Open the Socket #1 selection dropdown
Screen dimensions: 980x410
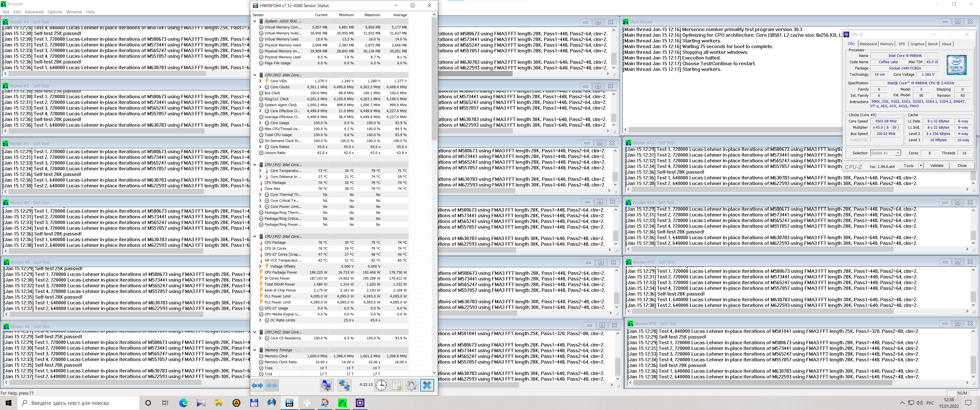pyautogui.click(x=897, y=153)
